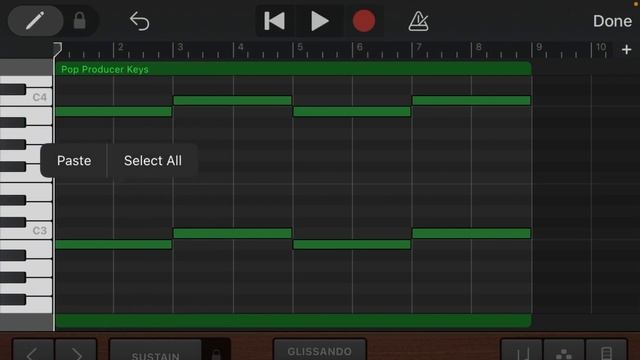
Task: Tap Done to close the editor
Action: click(x=612, y=21)
